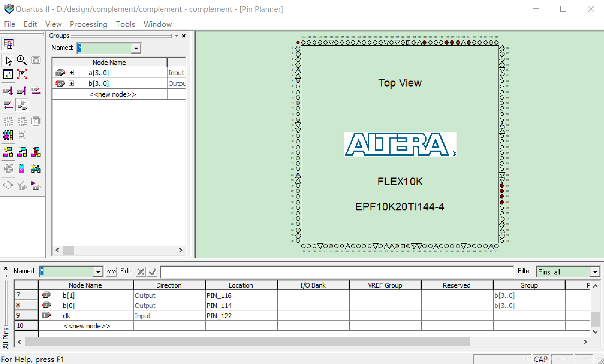Click the Edit text field in the All Pins panel
The image size is (604, 364).
tap(337, 272)
